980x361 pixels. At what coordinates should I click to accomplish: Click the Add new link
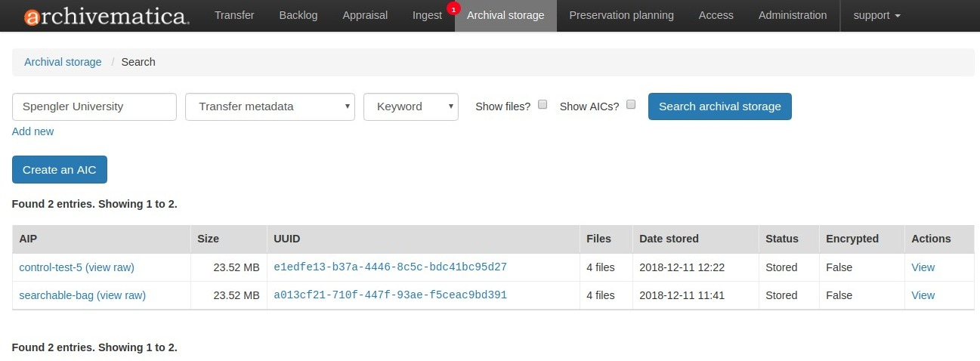(33, 131)
